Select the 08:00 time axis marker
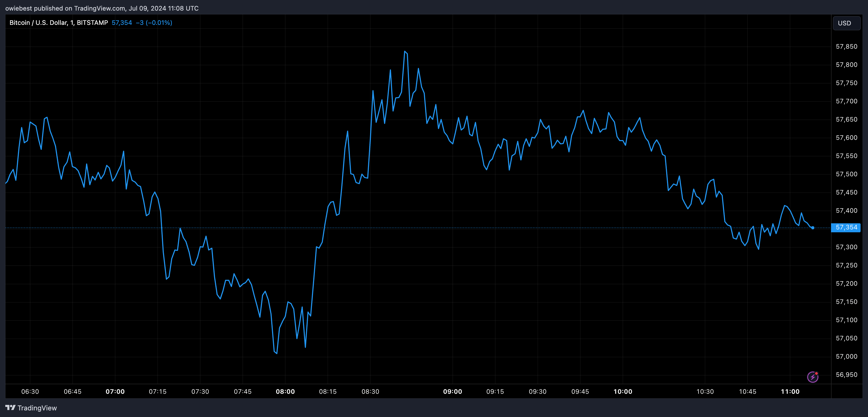 click(285, 391)
